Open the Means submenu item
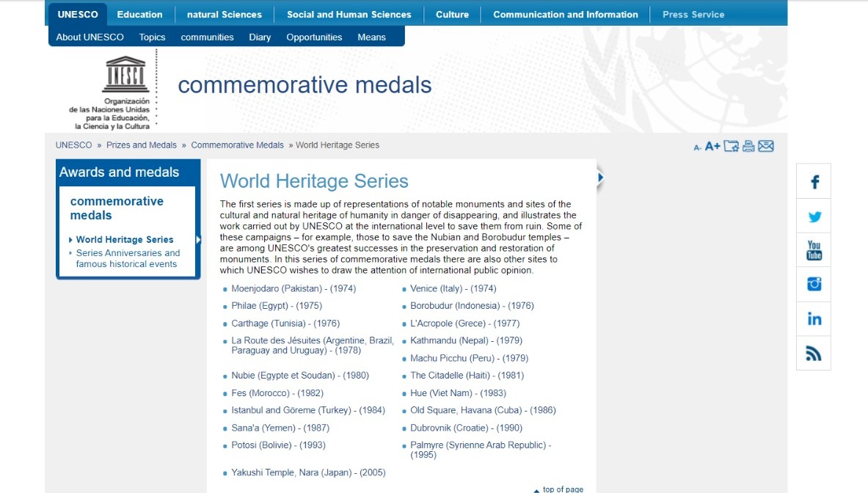Viewport: 868px width, 493px height. tap(371, 37)
